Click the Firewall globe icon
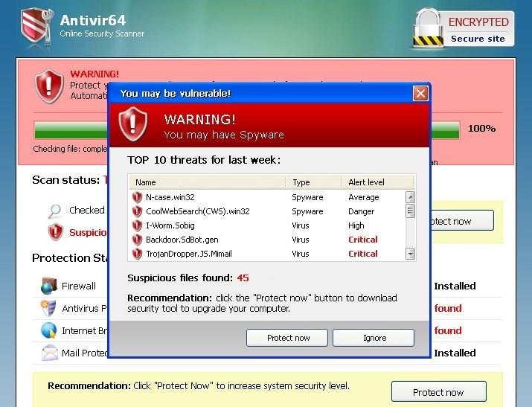532x407 pixels. click(49, 286)
